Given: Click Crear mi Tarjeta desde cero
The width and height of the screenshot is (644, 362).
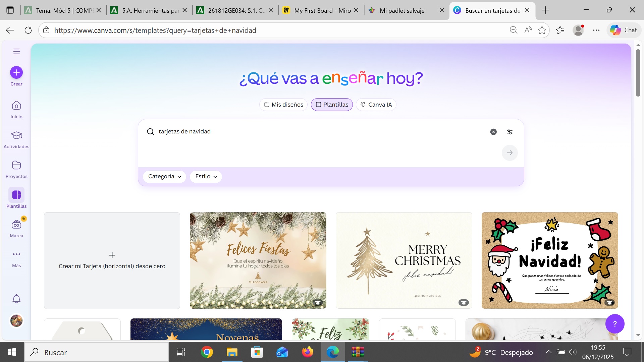Looking at the screenshot, I should point(112,260).
